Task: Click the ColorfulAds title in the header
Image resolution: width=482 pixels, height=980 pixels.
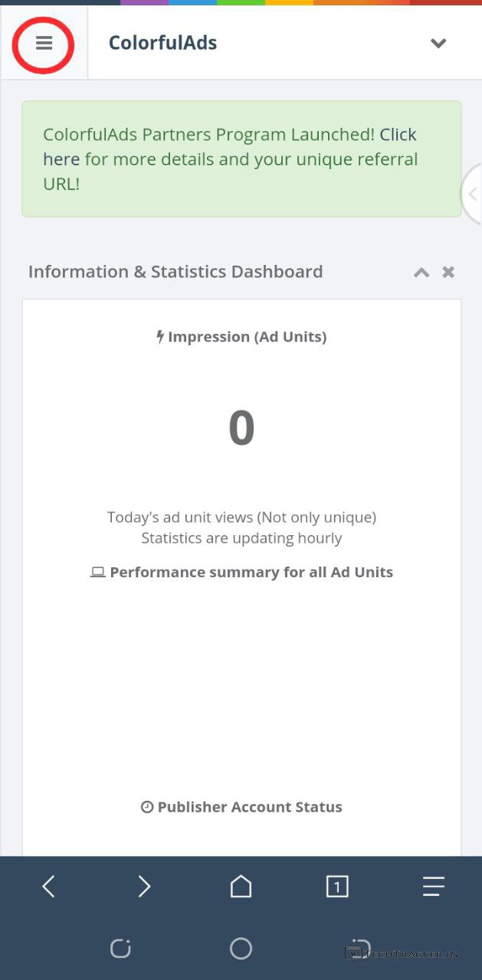Action: [x=162, y=43]
